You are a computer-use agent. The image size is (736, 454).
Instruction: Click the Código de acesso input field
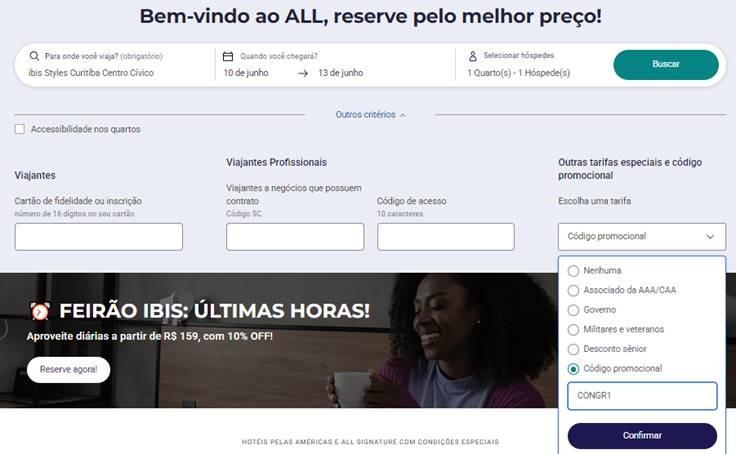[x=445, y=237]
